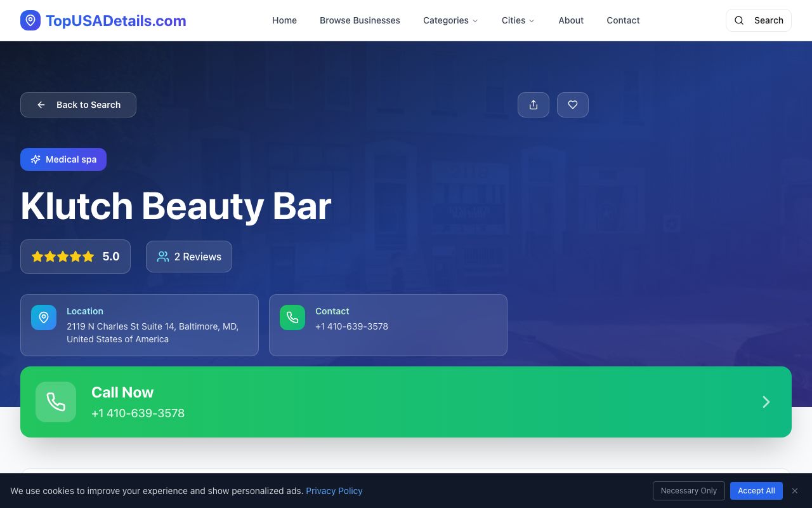Click the 2 Reviews button
812x508 pixels.
click(x=188, y=257)
